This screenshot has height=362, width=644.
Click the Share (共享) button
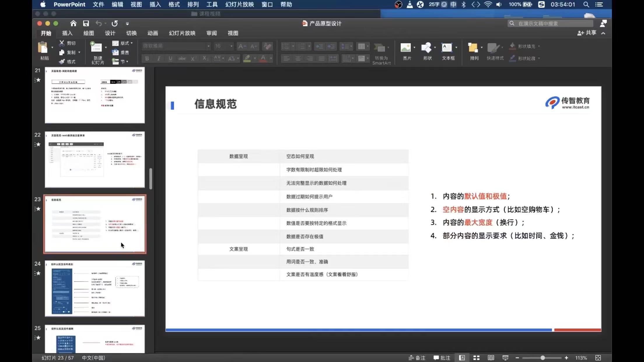tap(587, 33)
